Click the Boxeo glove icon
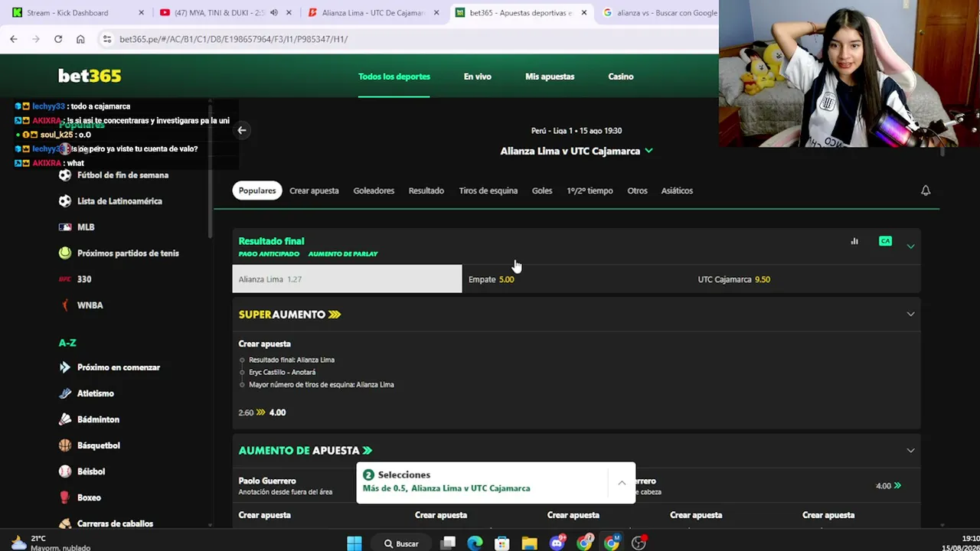Image resolution: width=980 pixels, height=551 pixels. pyautogui.click(x=65, y=497)
